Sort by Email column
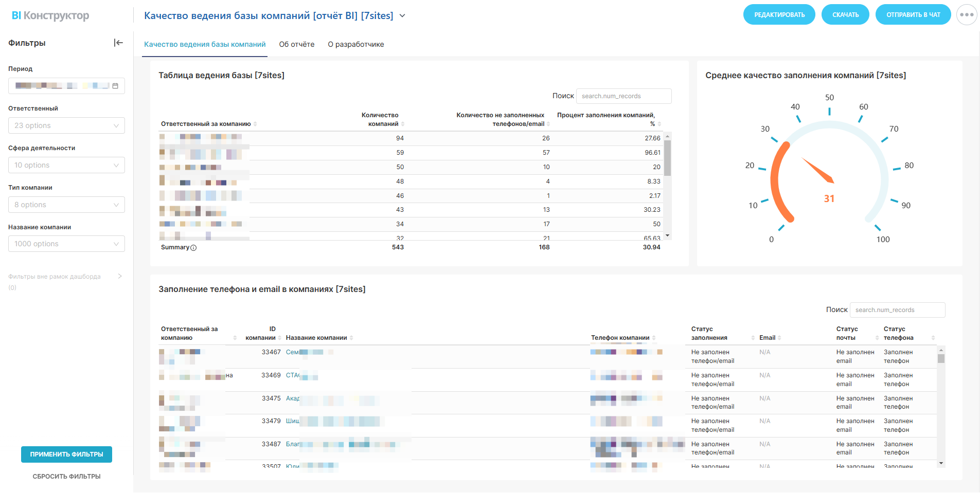Image resolution: width=980 pixels, height=493 pixels. point(779,338)
